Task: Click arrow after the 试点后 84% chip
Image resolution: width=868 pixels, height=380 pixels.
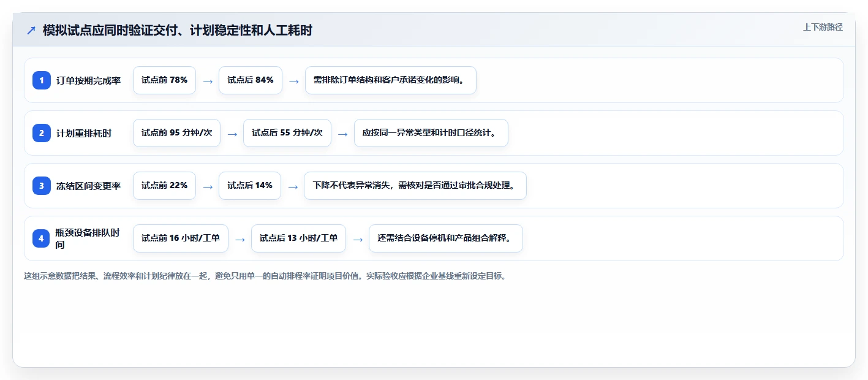Action: (294, 81)
